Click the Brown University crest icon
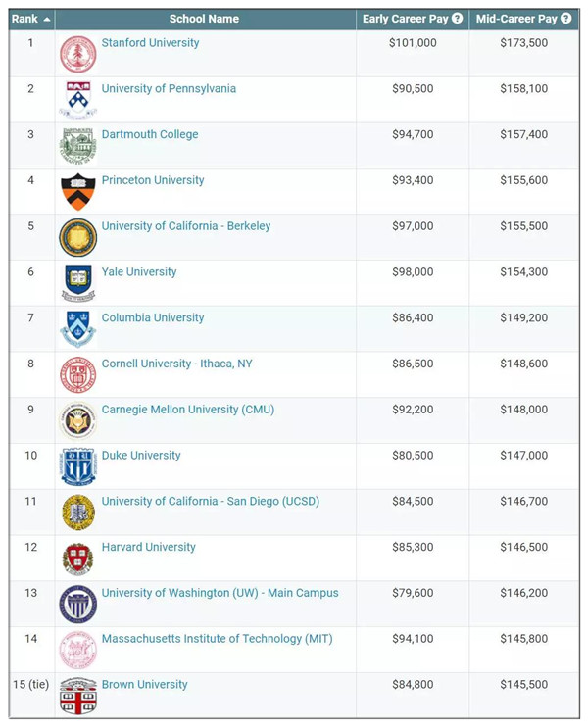Screen dimensions: 588x727 coord(77,696)
